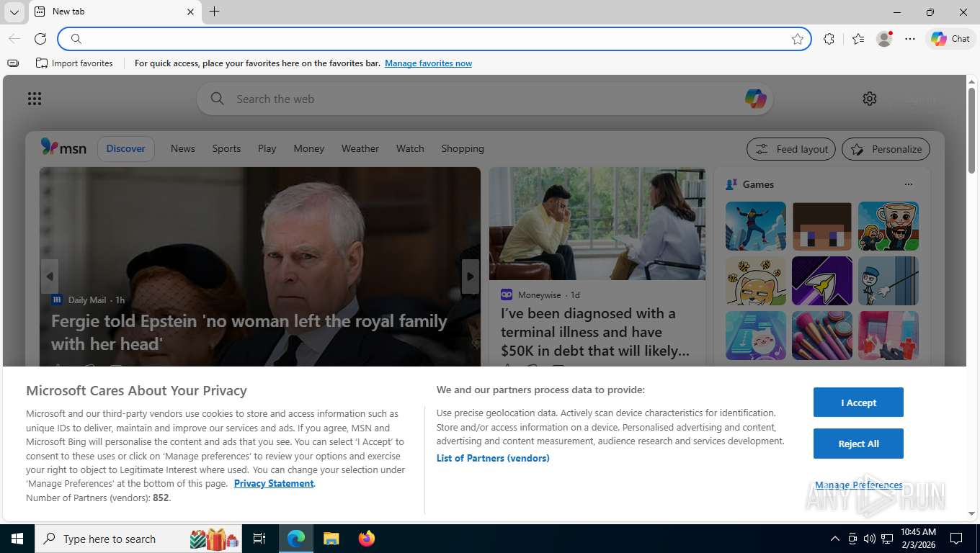Select the New tab browser tab
980x553 pixels.
point(114,12)
